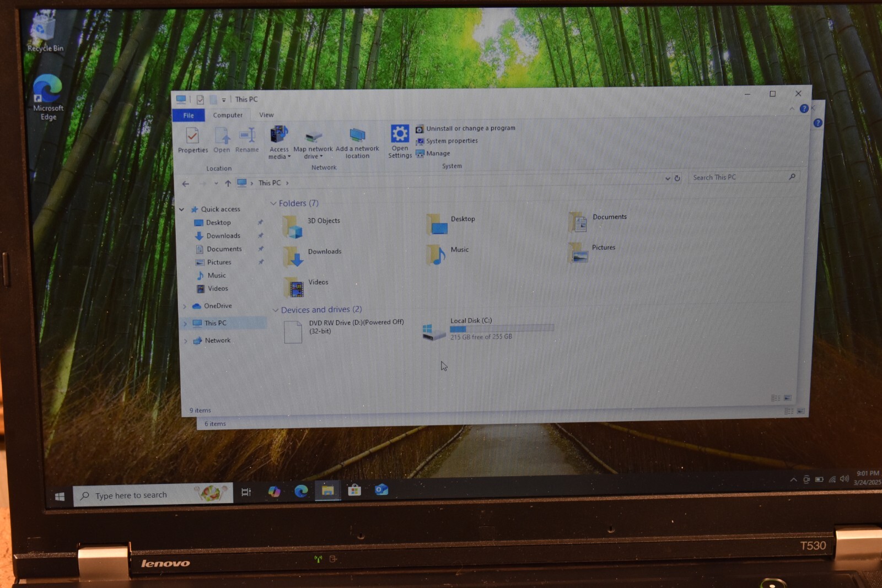
Task: Click System properties in the ribbon
Action: click(447, 141)
